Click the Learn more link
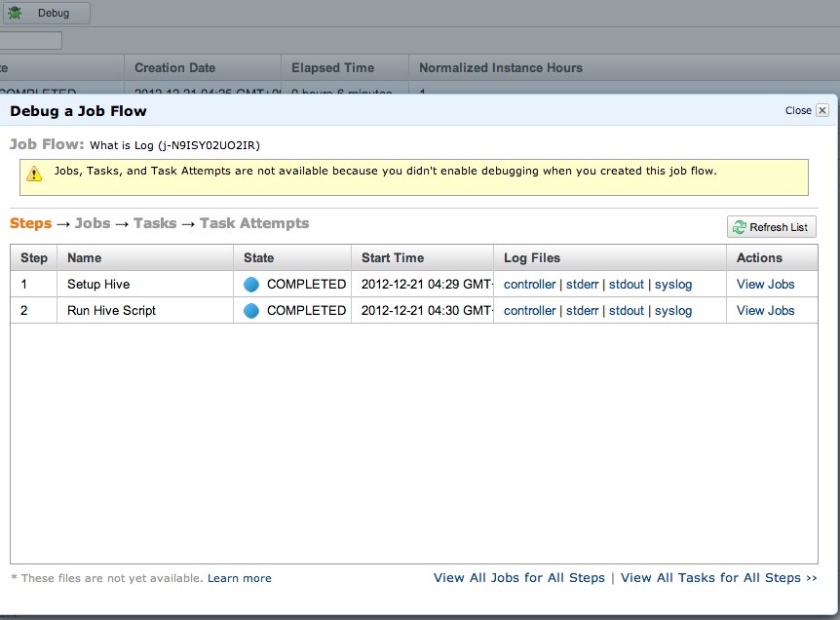The height and width of the screenshot is (620, 840). 240,578
